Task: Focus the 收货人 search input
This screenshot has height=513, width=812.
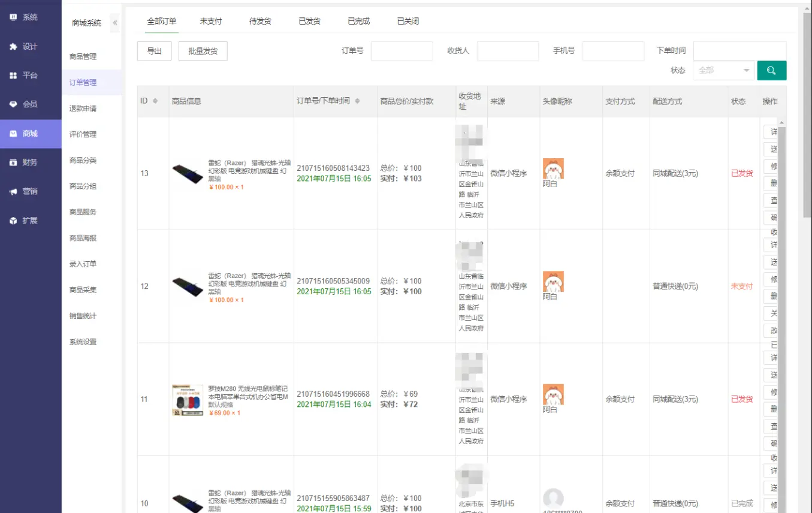Action: click(x=508, y=51)
